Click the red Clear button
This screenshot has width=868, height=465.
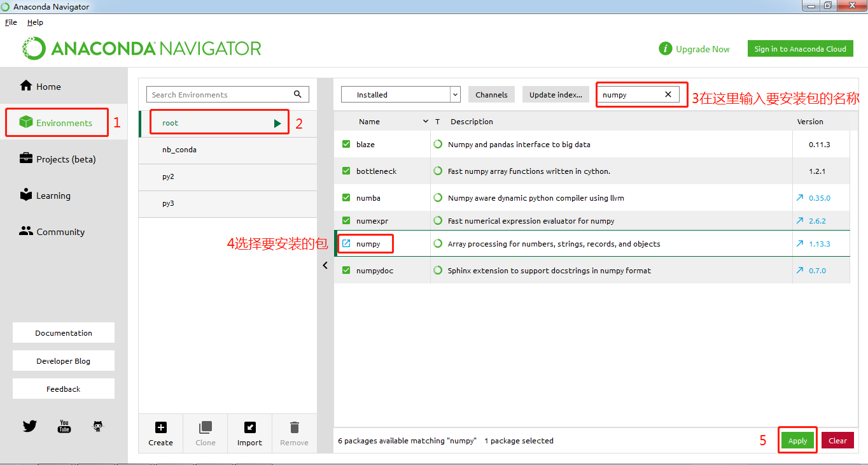pyautogui.click(x=837, y=441)
